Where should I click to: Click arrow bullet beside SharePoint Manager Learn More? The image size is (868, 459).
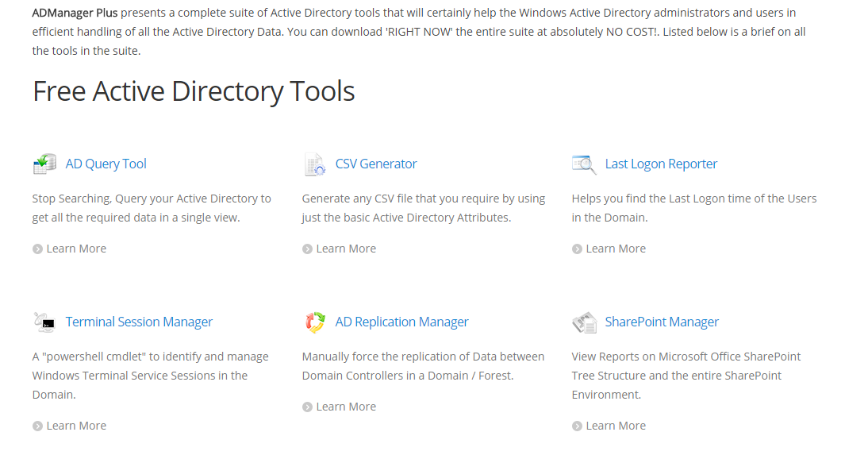577,426
